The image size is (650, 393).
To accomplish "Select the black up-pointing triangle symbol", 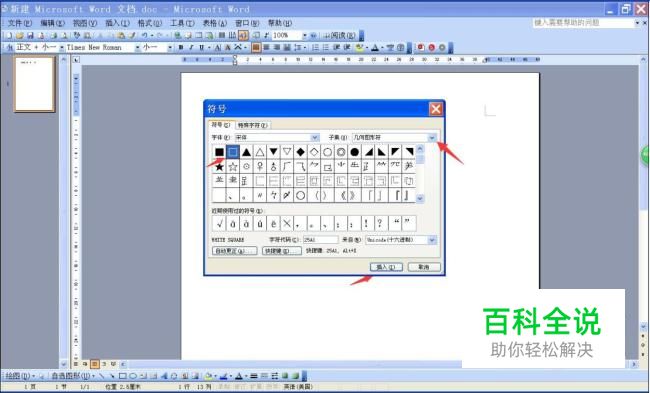I will (x=246, y=152).
